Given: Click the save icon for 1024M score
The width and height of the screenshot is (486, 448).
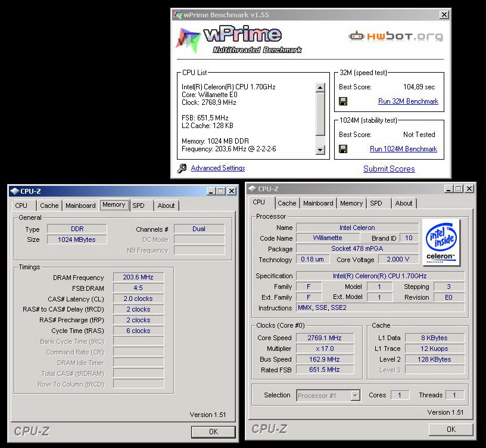Looking at the screenshot, I should point(343,149).
